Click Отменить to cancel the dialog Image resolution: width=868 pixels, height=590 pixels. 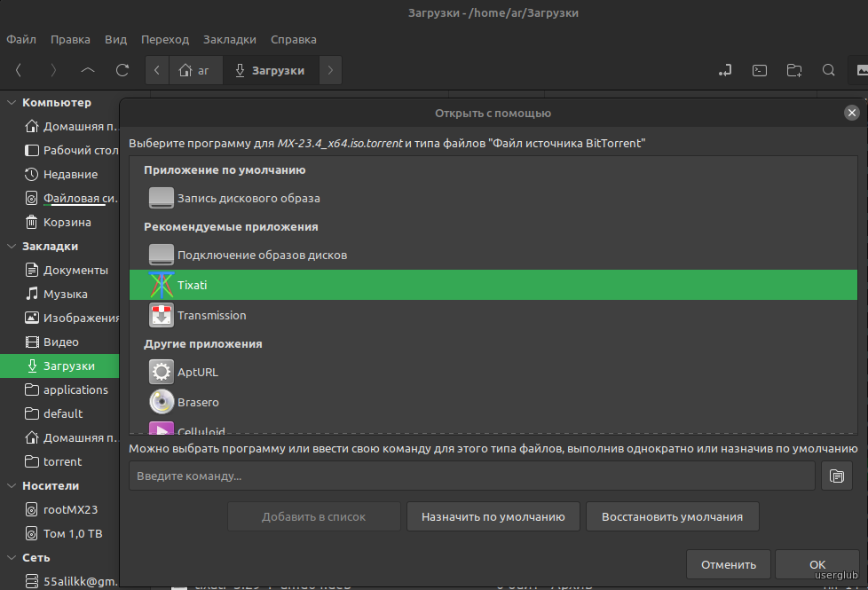pos(729,564)
